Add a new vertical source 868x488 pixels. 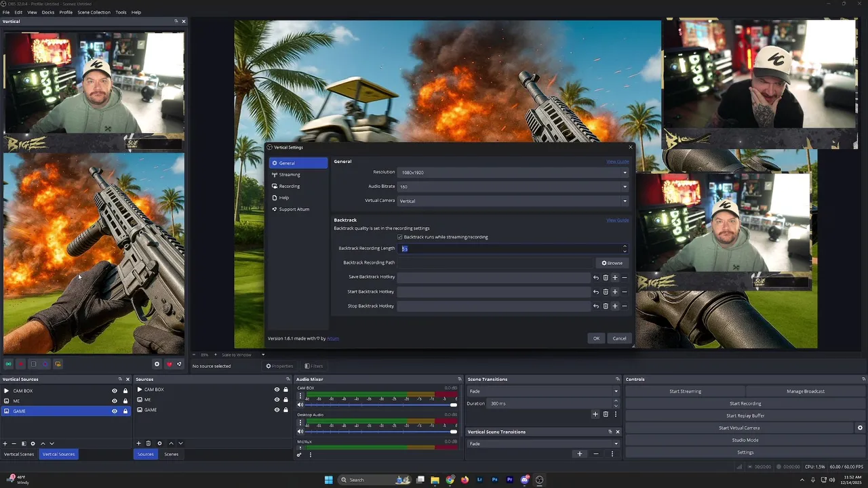tap(5, 443)
